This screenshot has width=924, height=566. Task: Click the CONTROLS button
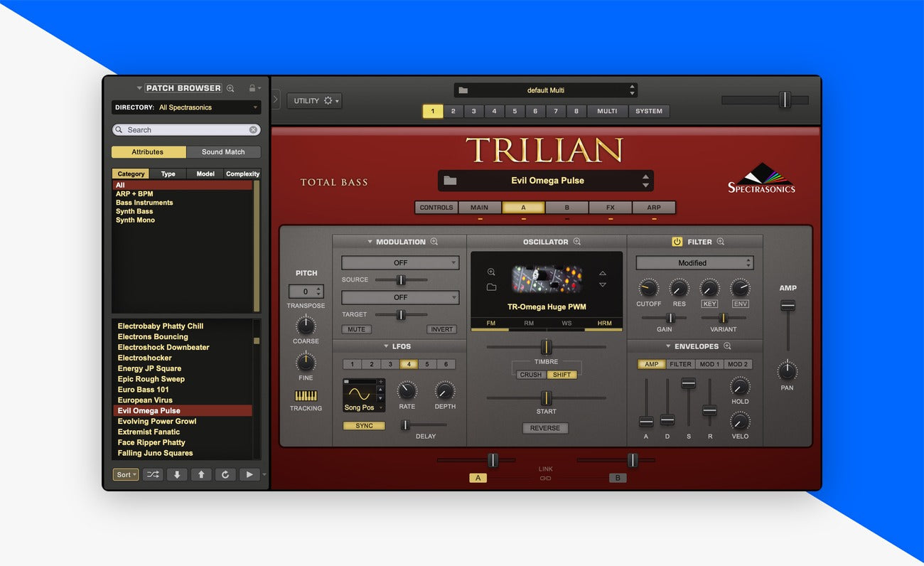tap(436, 208)
